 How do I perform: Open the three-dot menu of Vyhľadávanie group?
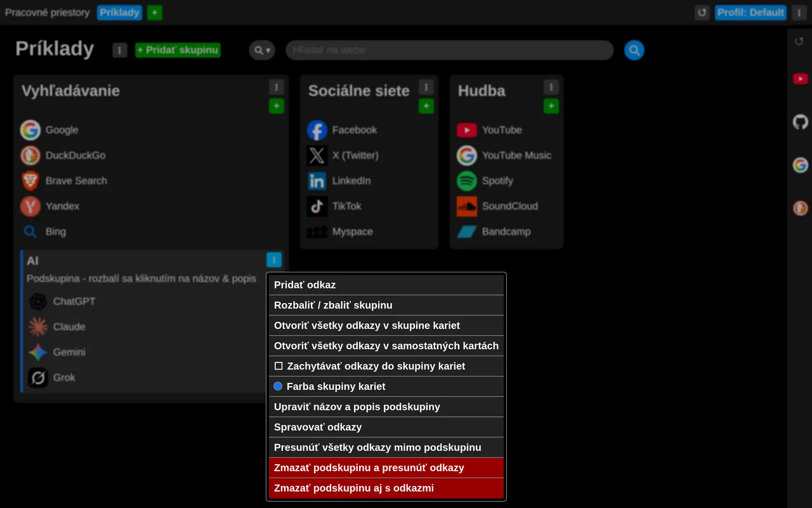[276, 87]
